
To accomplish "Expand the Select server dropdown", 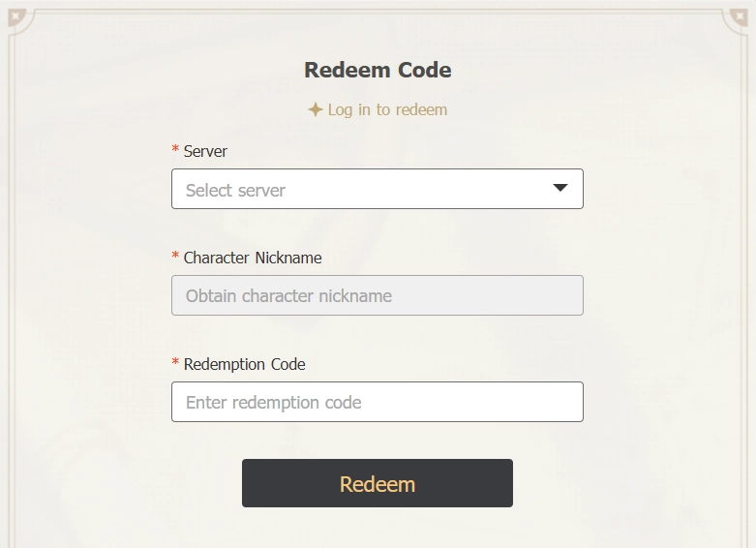I will [x=377, y=190].
